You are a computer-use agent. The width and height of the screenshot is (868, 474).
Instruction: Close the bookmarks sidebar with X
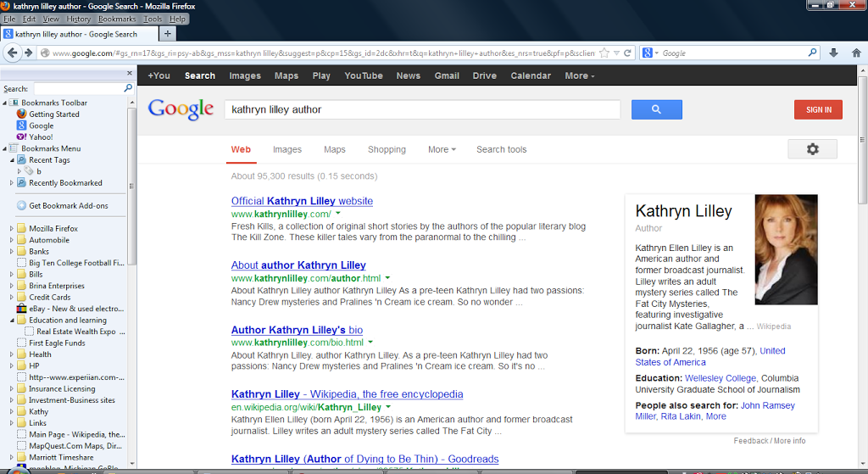click(130, 73)
